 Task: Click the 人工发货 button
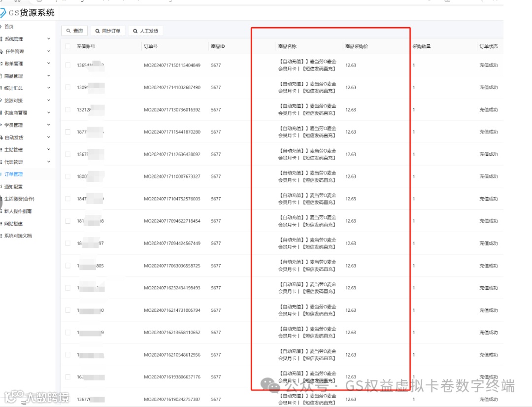pos(145,31)
